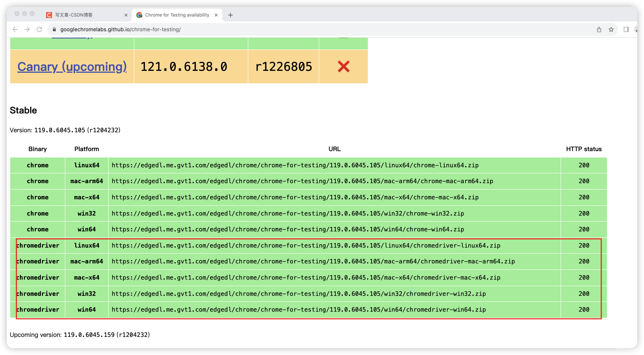Select the chromedriver-mac-x64.zip URL

pyautogui.click(x=306, y=278)
